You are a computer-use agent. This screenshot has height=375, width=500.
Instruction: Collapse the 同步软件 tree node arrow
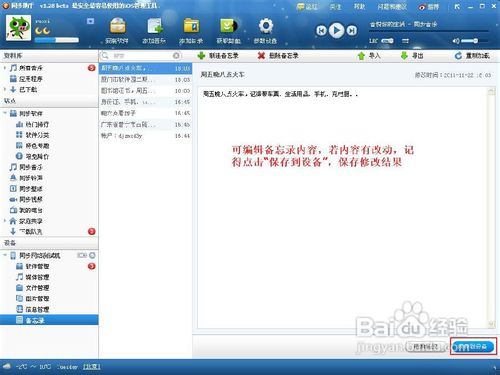pyautogui.click(x=5, y=113)
